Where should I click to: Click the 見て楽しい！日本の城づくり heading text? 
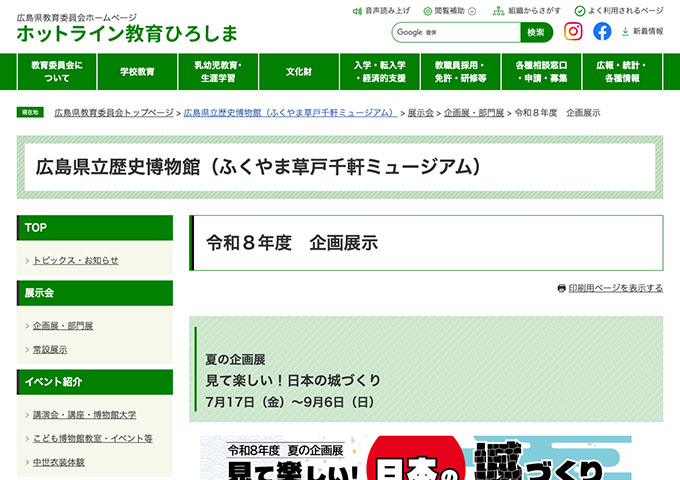pyautogui.click(x=293, y=381)
